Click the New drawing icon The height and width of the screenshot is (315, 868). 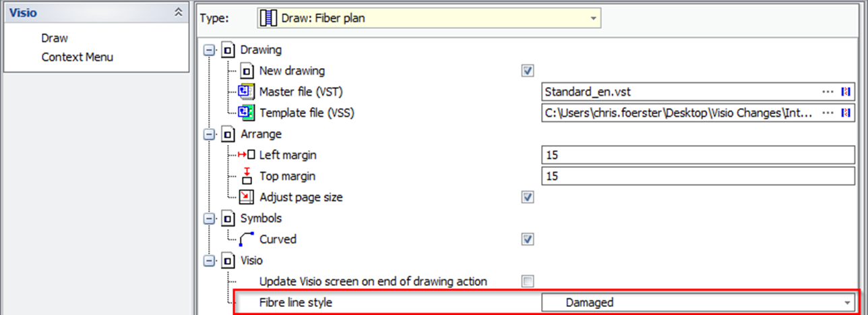[x=247, y=71]
